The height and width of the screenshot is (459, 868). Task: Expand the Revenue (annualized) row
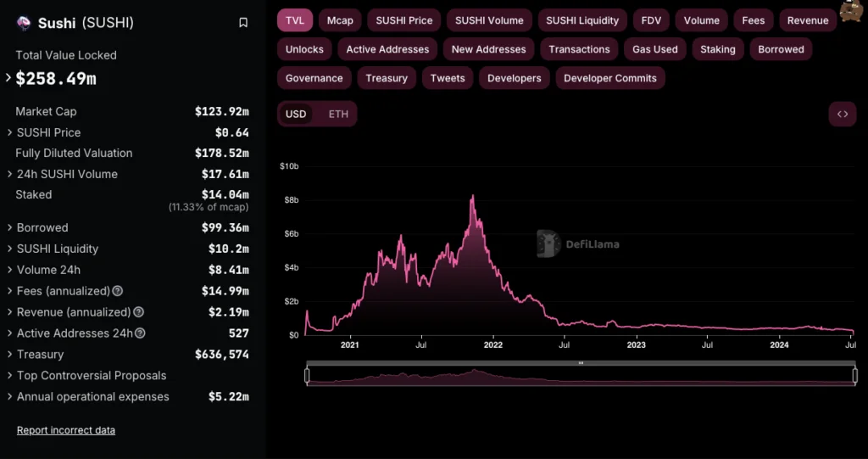(x=10, y=312)
